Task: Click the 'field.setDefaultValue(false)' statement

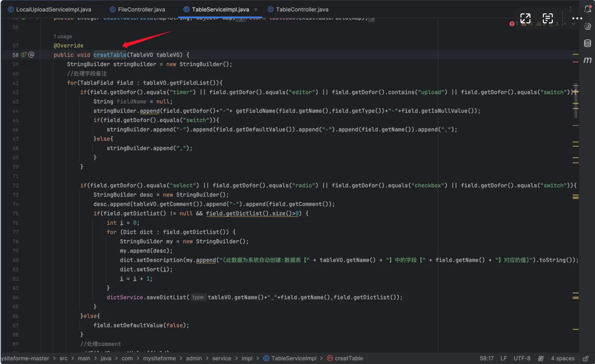Action: tap(141, 325)
